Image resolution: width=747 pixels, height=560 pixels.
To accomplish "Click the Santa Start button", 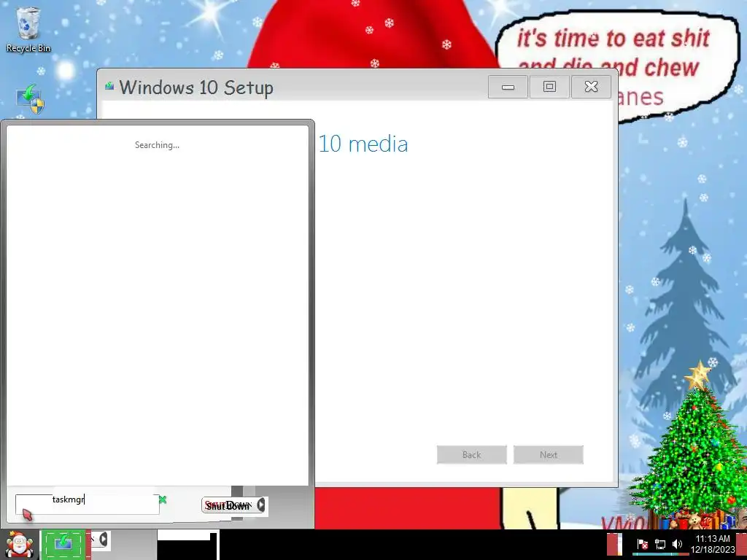I will tap(19, 545).
